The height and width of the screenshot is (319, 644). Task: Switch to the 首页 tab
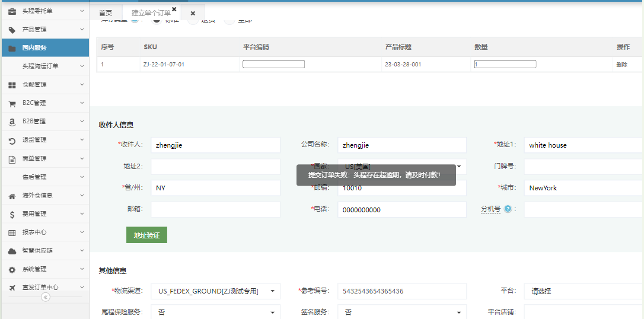[106, 13]
